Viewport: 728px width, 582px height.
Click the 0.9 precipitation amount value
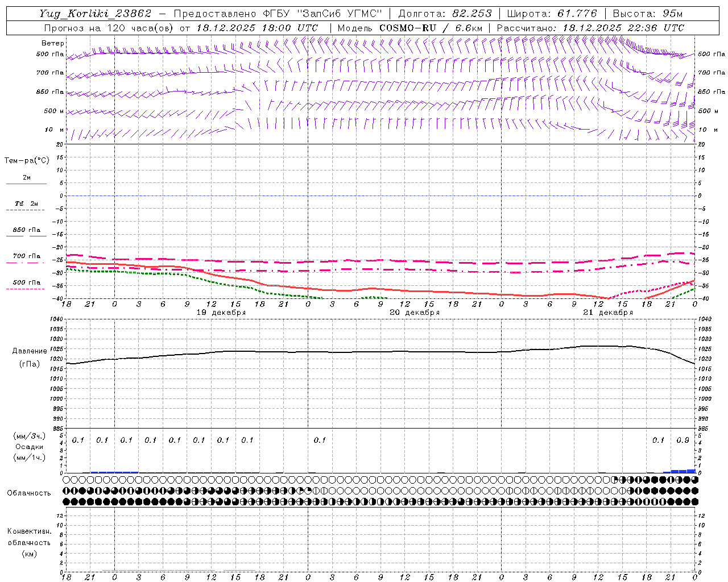pos(682,440)
